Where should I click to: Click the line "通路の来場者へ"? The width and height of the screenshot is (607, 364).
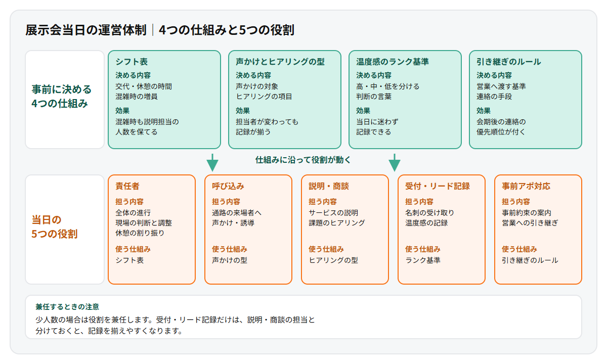(x=237, y=213)
